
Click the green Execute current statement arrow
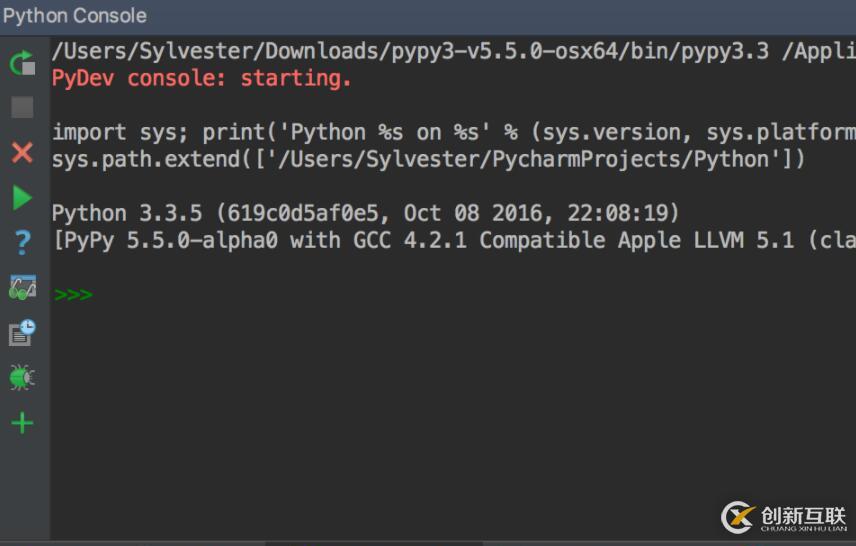(x=22, y=198)
